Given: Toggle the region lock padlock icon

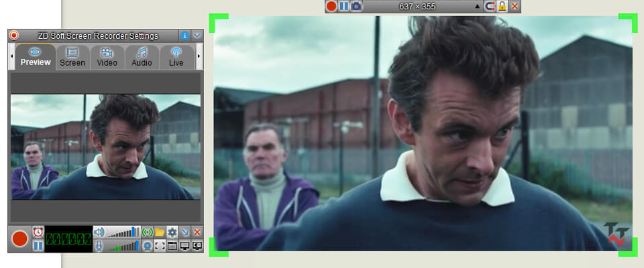Looking at the screenshot, I should tap(502, 6).
